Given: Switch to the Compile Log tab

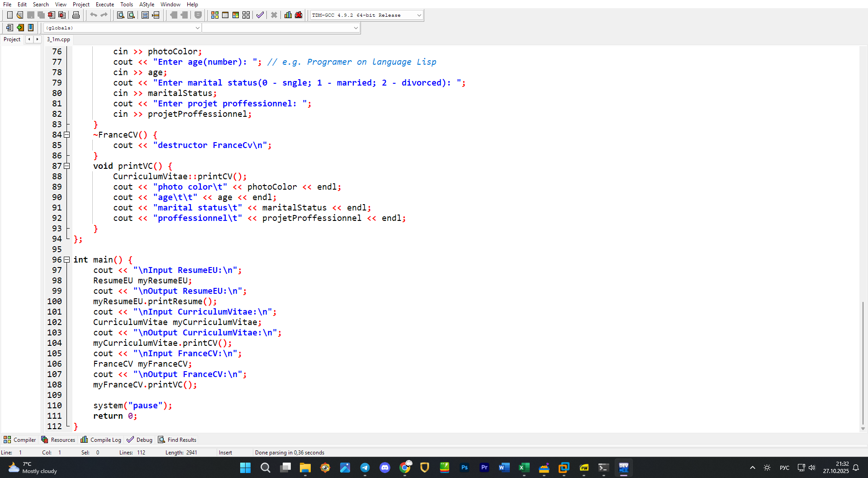Looking at the screenshot, I should 101,440.
